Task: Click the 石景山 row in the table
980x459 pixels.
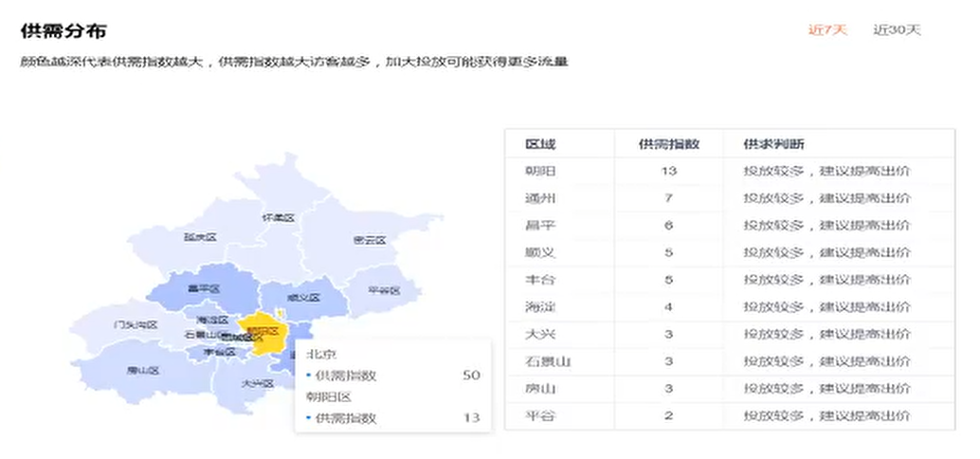Action: tap(730, 361)
